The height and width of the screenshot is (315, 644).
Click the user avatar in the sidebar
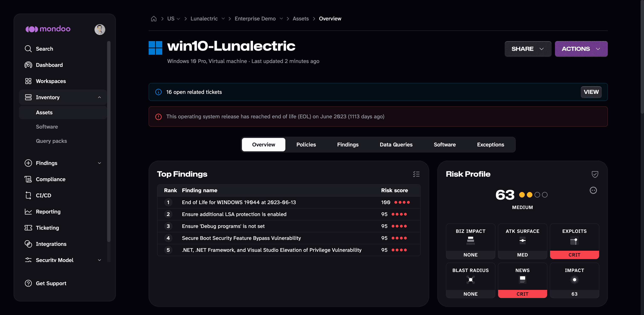click(x=100, y=29)
